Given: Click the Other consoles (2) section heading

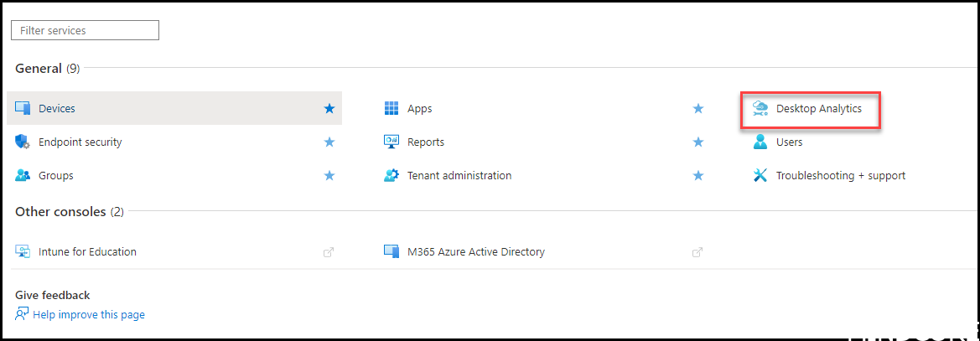Looking at the screenshot, I should (70, 212).
